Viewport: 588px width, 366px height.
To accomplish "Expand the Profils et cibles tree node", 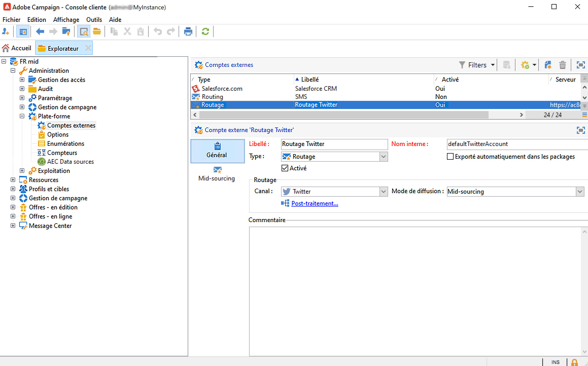I will [13, 189].
